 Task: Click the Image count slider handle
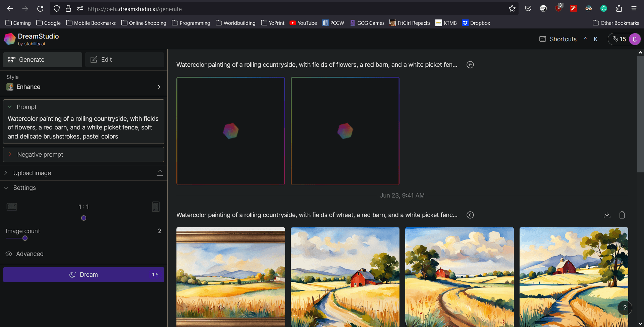[x=25, y=238]
